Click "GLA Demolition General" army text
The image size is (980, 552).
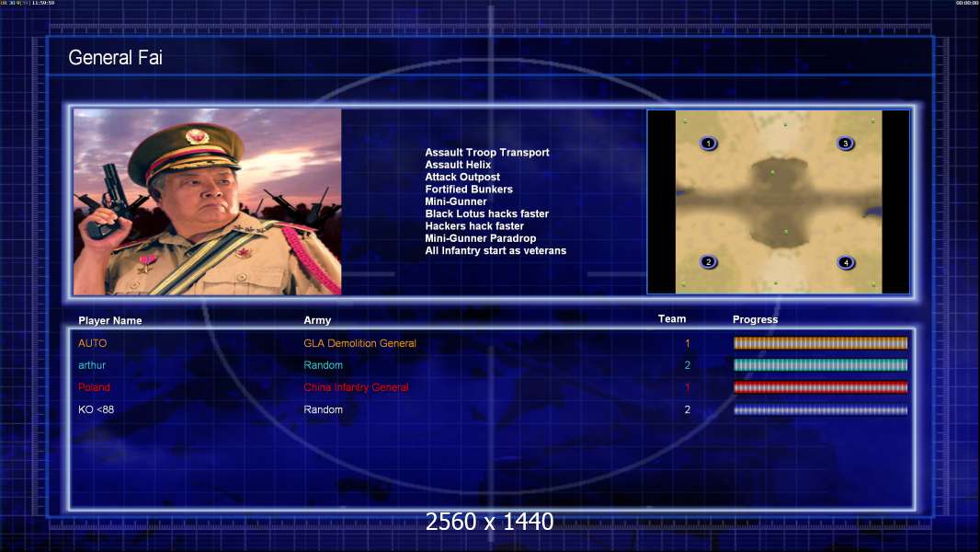[x=360, y=343]
